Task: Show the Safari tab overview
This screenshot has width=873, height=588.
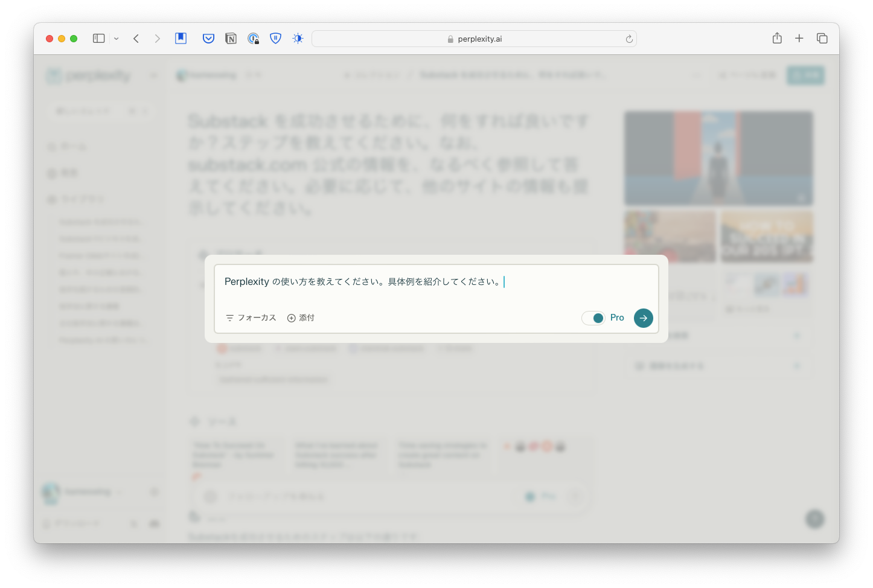Action: tap(822, 39)
